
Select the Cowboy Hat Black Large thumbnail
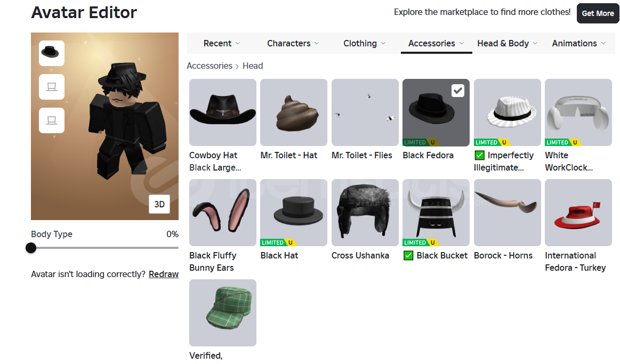[x=223, y=112]
